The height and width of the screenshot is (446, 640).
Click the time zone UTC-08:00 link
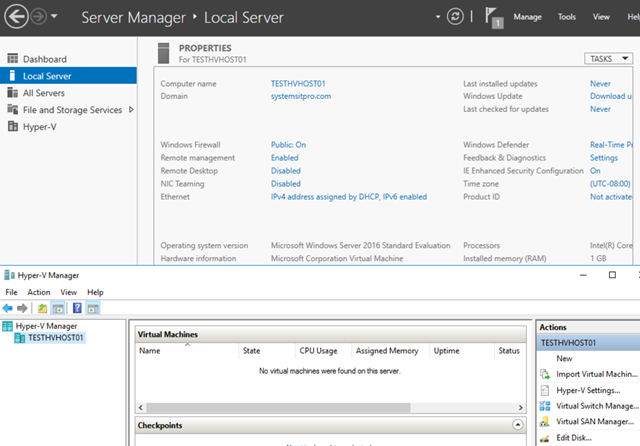tap(610, 184)
